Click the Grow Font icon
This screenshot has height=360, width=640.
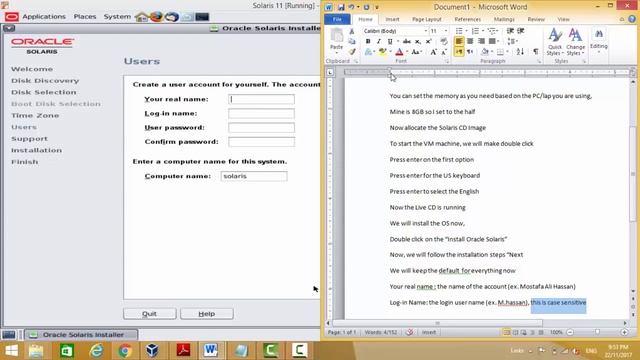point(433,52)
